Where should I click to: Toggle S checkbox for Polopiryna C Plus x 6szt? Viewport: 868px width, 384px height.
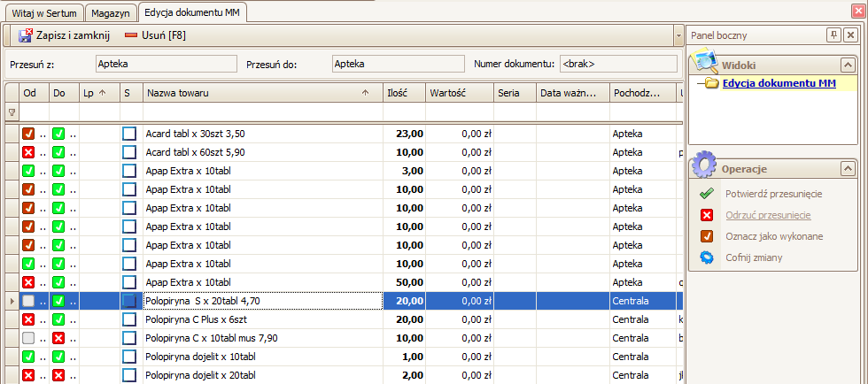pyautogui.click(x=129, y=319)
